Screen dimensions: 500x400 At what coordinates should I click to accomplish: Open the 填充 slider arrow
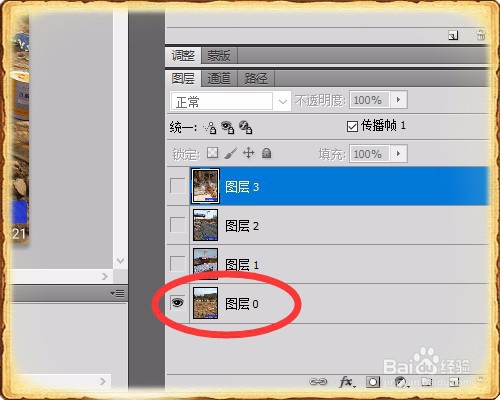click(398, 154)
